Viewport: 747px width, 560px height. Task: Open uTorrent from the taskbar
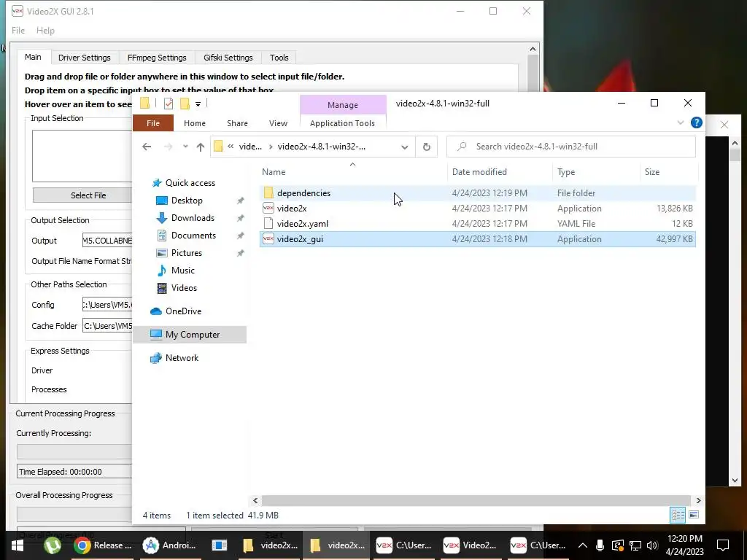[53, 545]
